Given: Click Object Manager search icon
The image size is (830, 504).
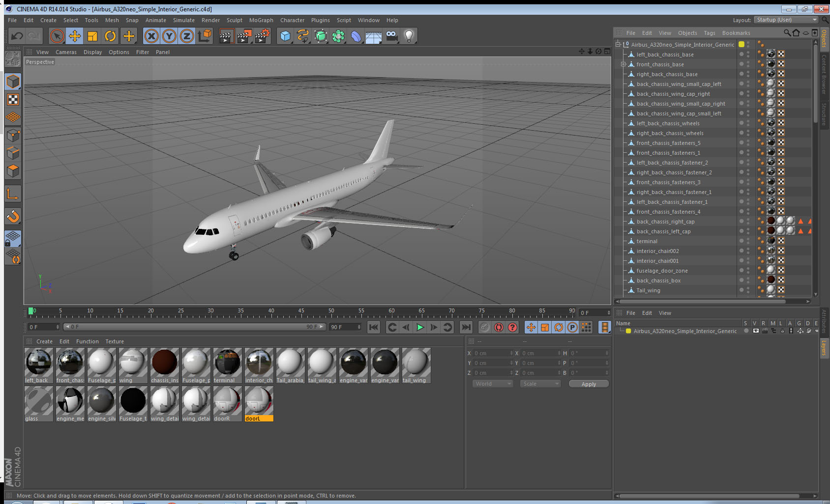Looking at the screenshot, I should [x=787, y=33].
